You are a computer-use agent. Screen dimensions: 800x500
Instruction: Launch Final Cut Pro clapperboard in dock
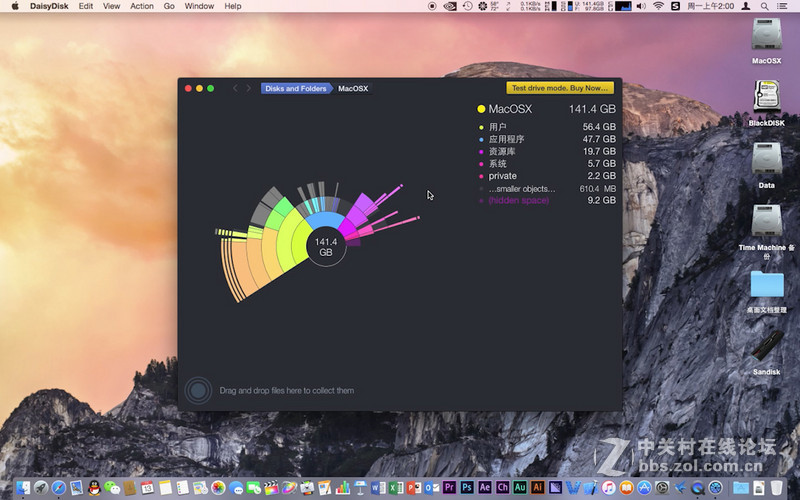[271, 488]
